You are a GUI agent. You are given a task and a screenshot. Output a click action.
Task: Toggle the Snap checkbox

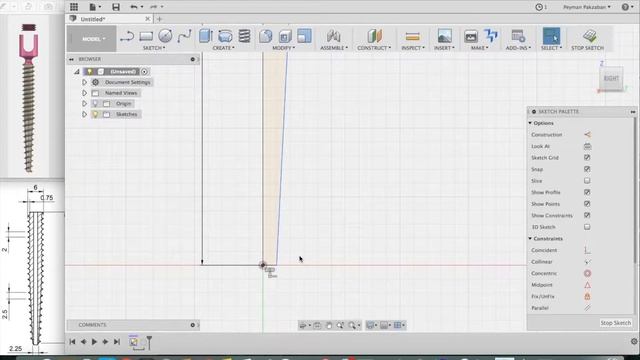point(587,169)
